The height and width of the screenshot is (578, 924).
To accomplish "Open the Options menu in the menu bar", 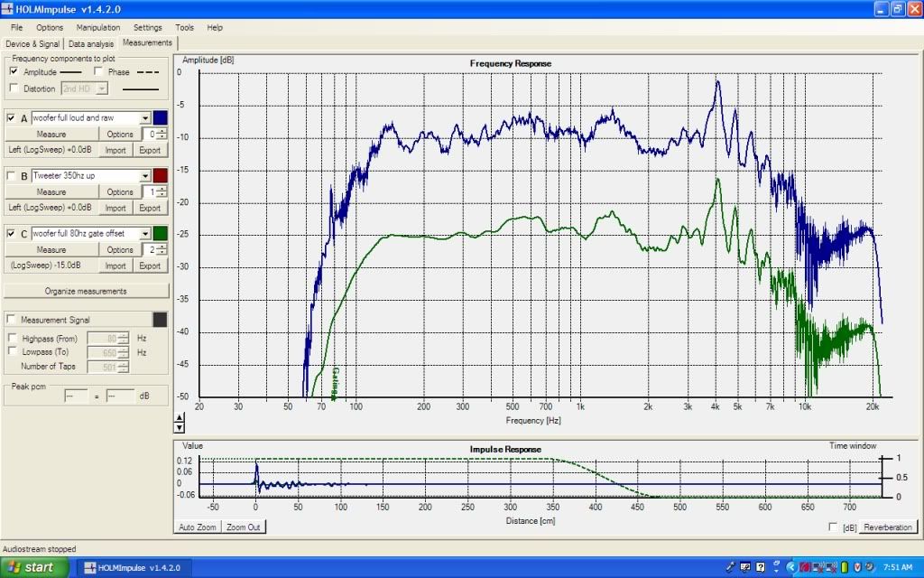I will pos(50,27).
